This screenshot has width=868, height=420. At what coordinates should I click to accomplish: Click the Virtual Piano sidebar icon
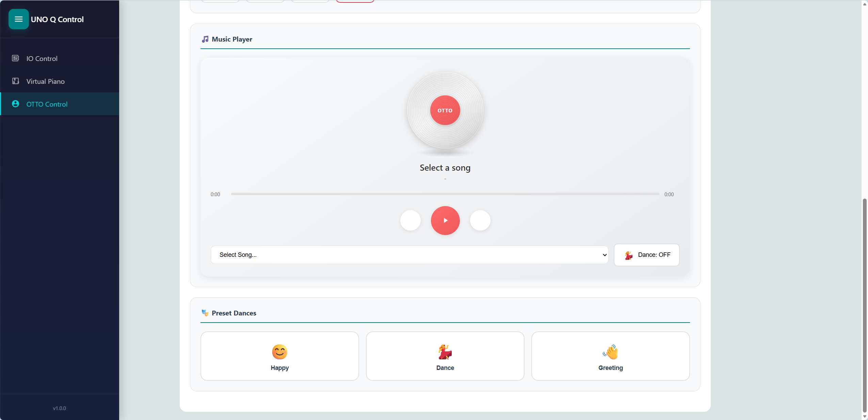[15, 81]
